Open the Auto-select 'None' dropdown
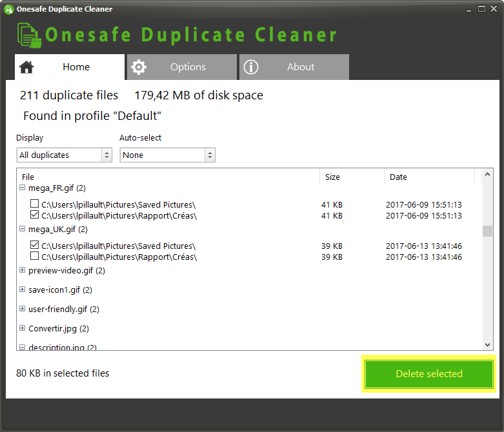Image resolution: width=504 pixels, height=432 pixels. 168,155
